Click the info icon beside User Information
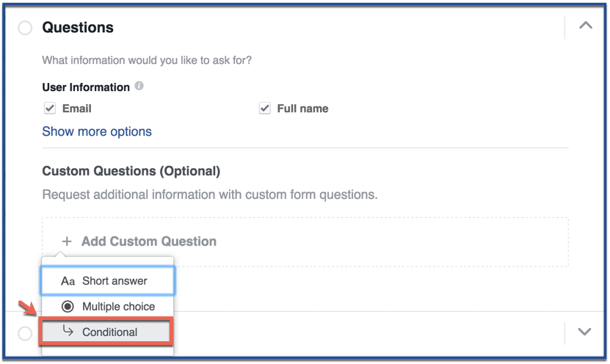Screen dimensions: 610x364 tap(139, 87)
